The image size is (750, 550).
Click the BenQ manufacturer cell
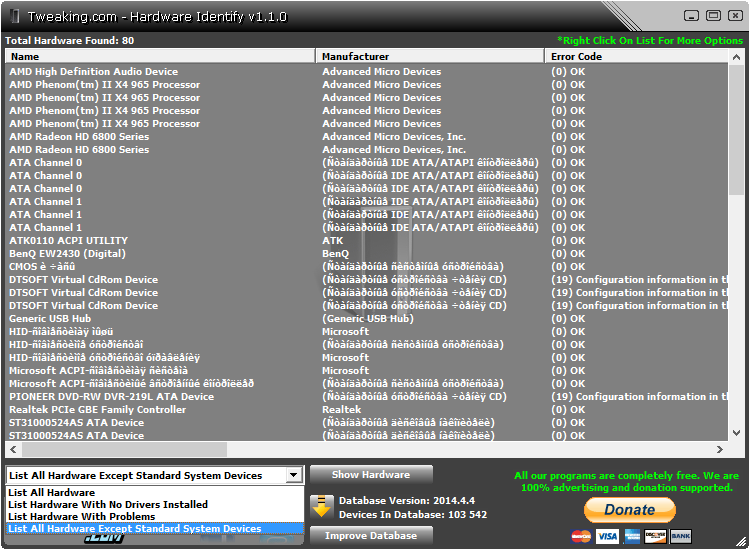pos(335,253)
